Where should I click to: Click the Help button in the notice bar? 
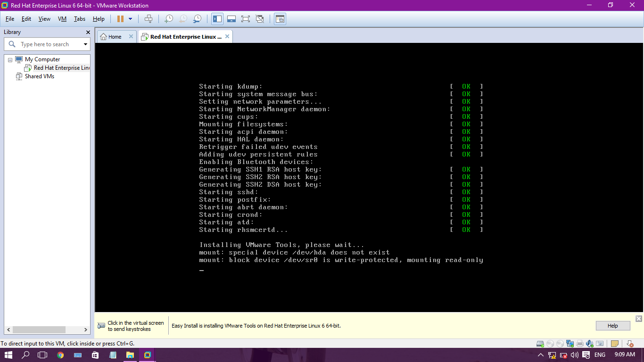coord(612,326)
